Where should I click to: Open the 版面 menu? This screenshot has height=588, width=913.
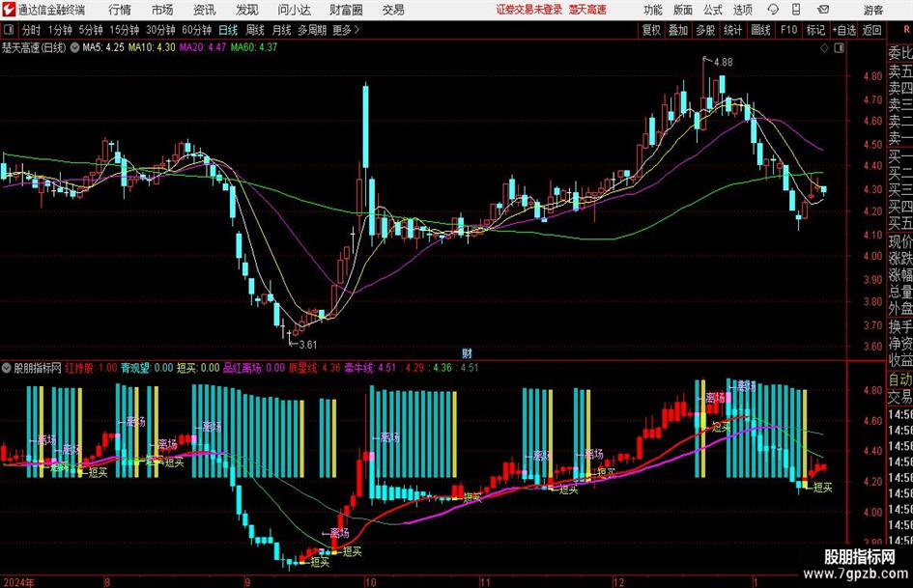[682, 10]
